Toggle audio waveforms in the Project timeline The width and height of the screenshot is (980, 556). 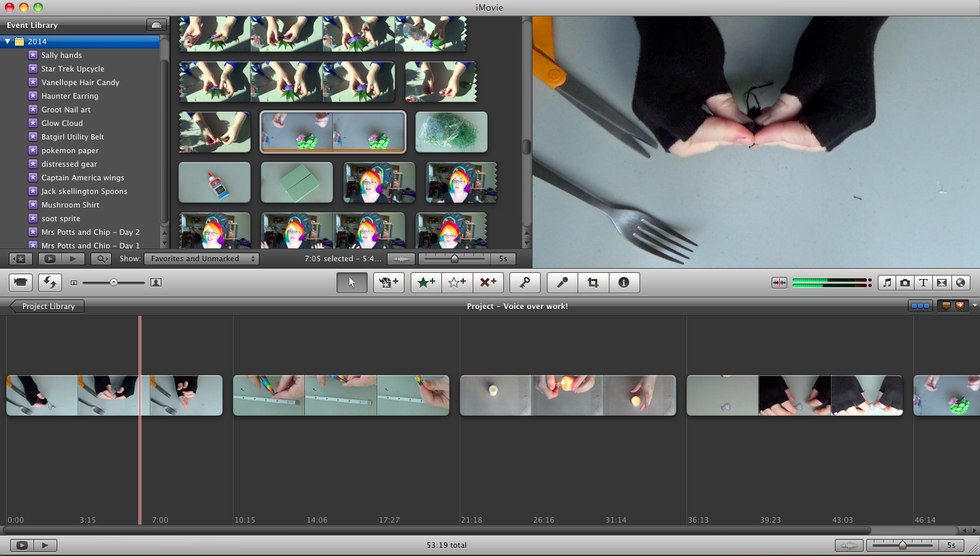click(849, 545)
